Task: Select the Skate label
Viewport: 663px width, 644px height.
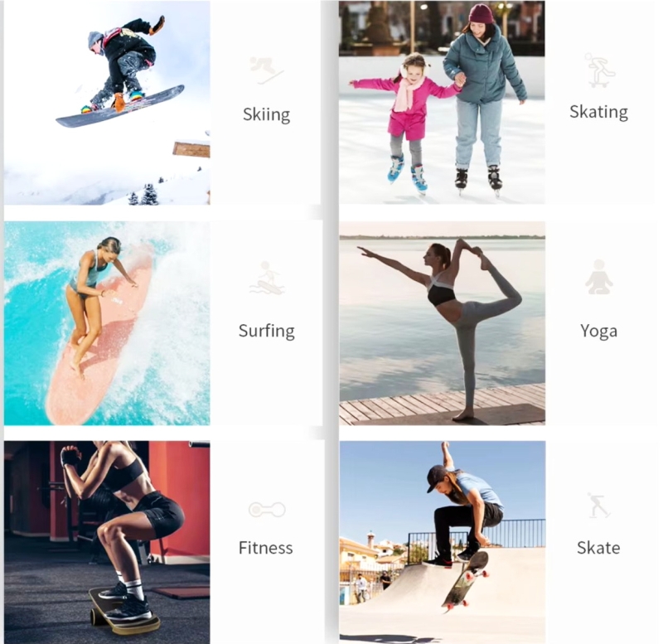Action: (x=598, y=548)
